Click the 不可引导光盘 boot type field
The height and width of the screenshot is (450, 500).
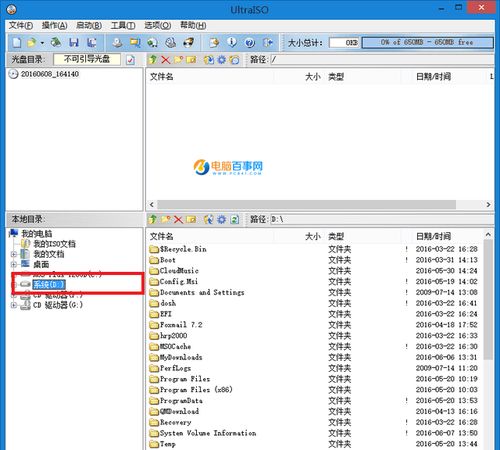(87, 60)
